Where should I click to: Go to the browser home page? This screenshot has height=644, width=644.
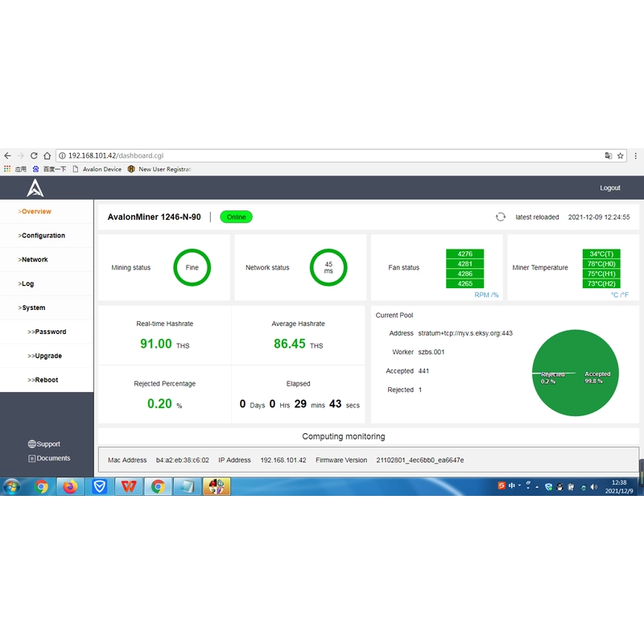47,155
